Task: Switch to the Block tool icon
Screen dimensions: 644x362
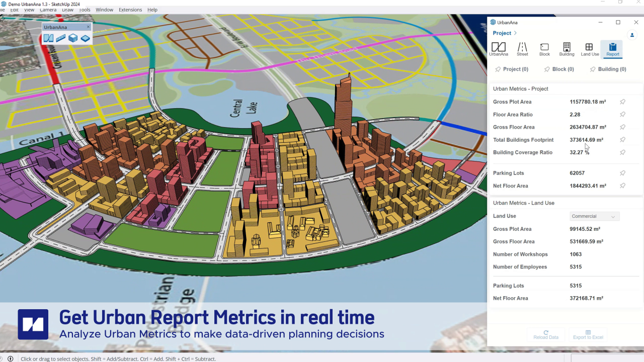Action: [x=544, y=49]
